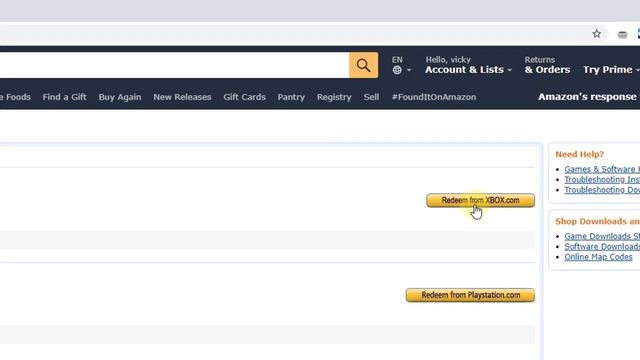Click the Foods nav item

[x=16, y=97]
